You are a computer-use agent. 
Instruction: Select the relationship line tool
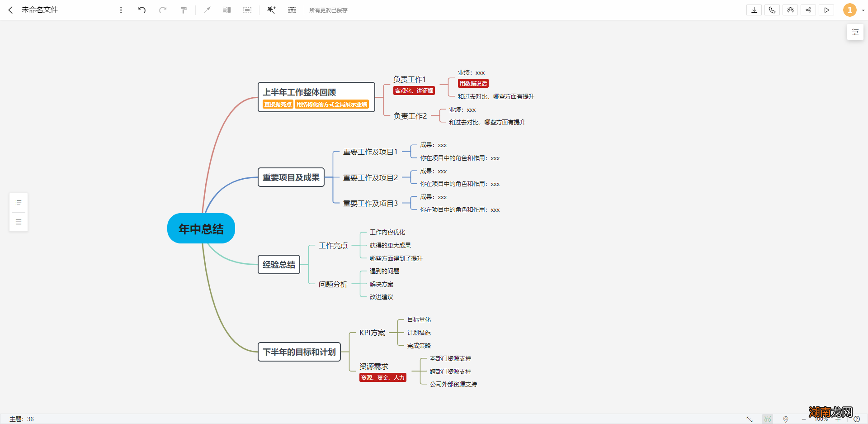point(208,10)
